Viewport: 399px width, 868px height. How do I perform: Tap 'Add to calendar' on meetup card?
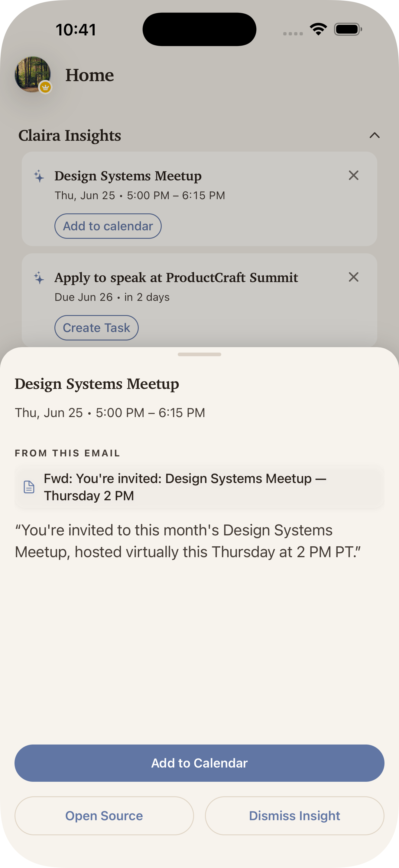point(108,226)
